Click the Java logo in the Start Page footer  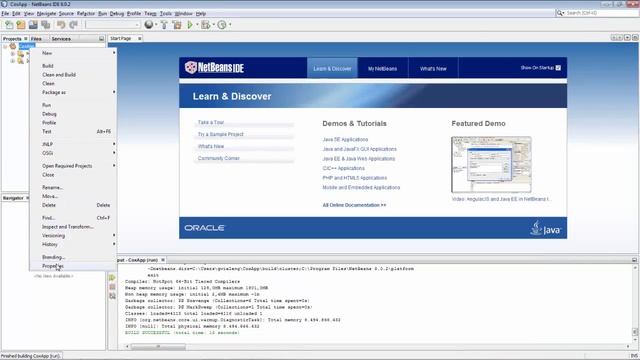point(545,228)
